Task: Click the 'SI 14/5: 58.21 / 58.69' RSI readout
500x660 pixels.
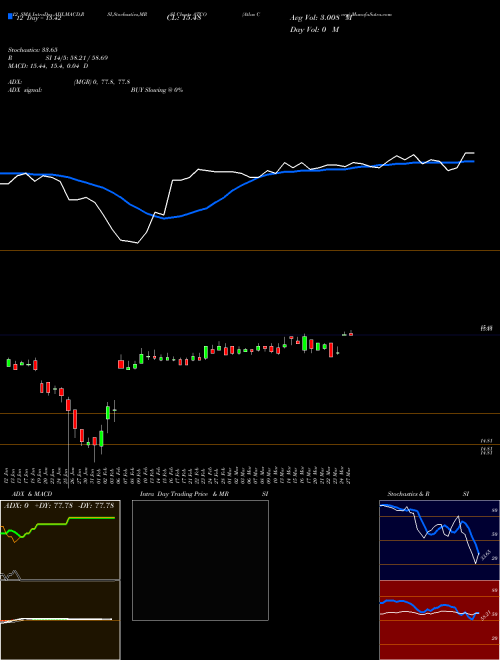Action: coord(77,58)
